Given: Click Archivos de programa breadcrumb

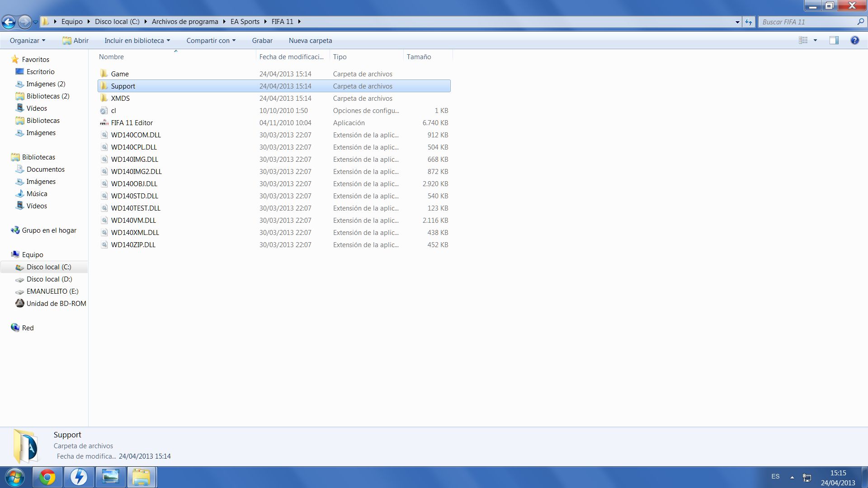Looking at the screenshot, I should coord(185,22).
